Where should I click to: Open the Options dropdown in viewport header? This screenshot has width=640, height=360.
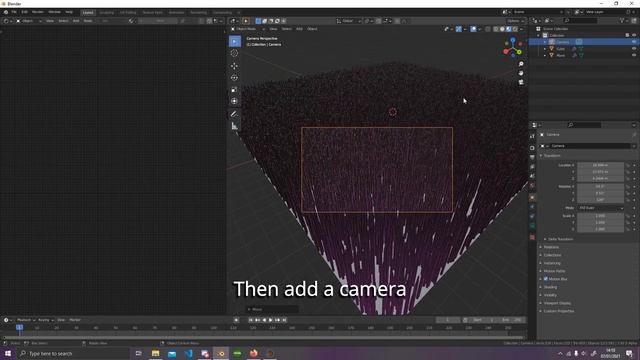point(515,21)
